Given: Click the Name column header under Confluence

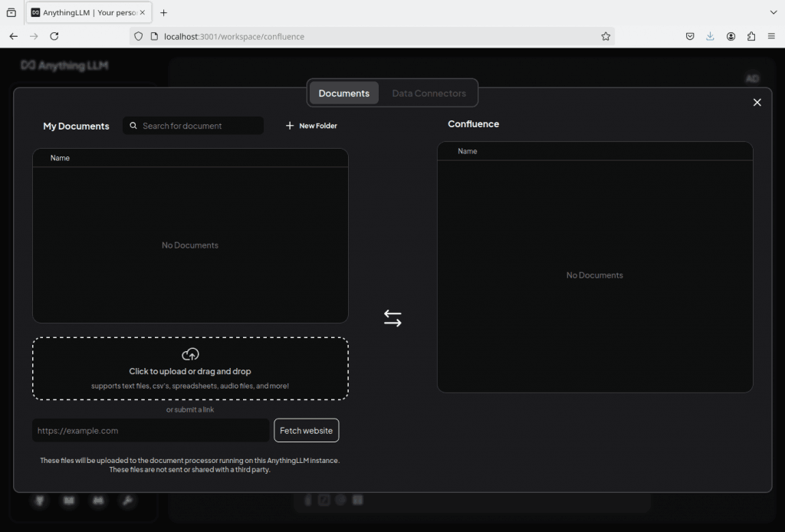Looking at the screenshot, I should pos(468,151).
